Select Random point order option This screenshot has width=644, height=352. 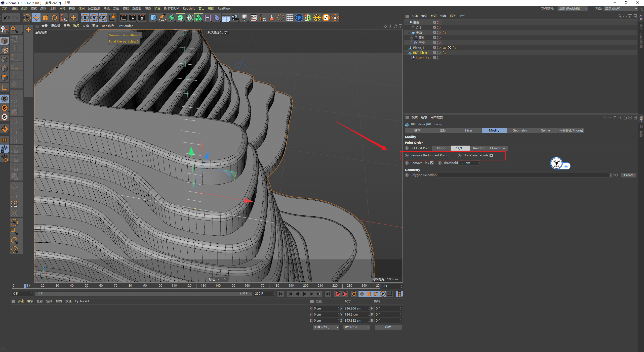pos(479,148)
